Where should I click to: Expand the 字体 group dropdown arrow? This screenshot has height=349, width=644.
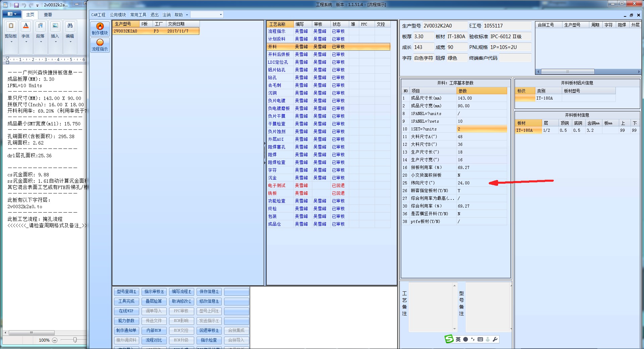26,42
